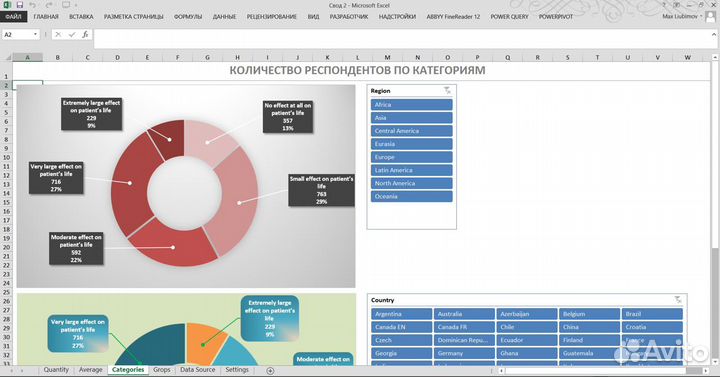This screenshot has height=377, width=720.
Task: Open Insert Function fx icon
Action: coord(85,34)
